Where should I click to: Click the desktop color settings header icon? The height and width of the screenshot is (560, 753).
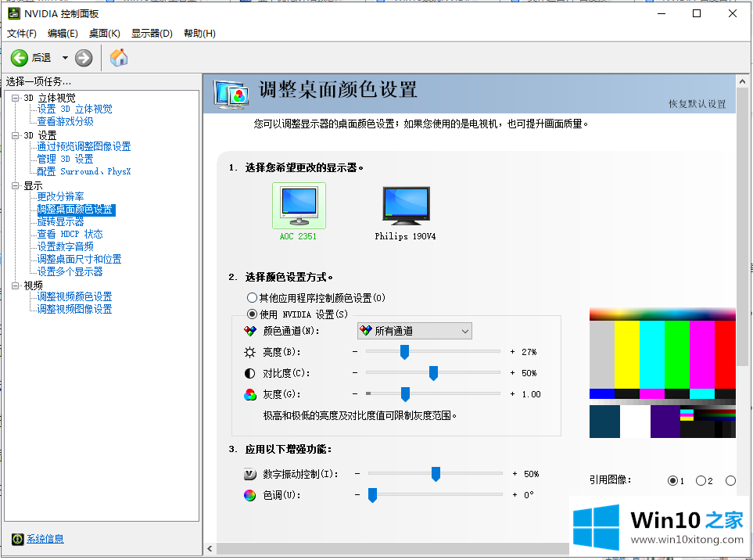pos(232,94)
